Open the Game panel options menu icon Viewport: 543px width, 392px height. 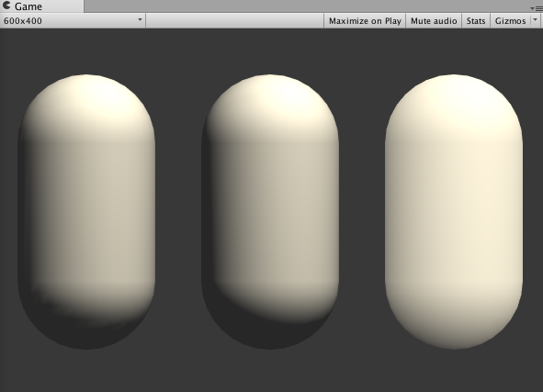(536, 8)
